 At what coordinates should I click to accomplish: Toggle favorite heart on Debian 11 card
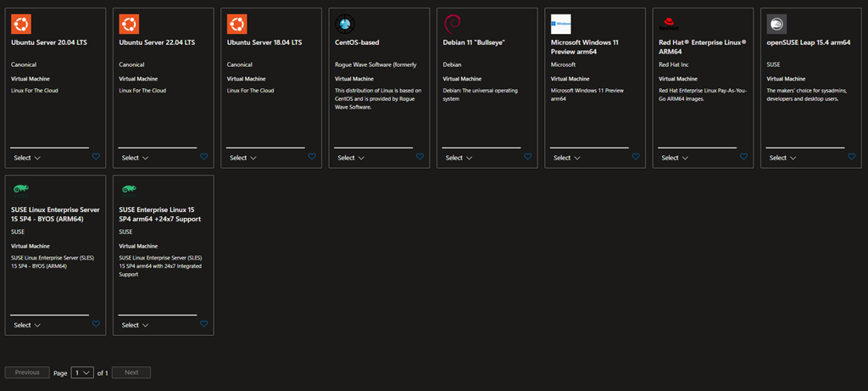(x=527, y=157)
